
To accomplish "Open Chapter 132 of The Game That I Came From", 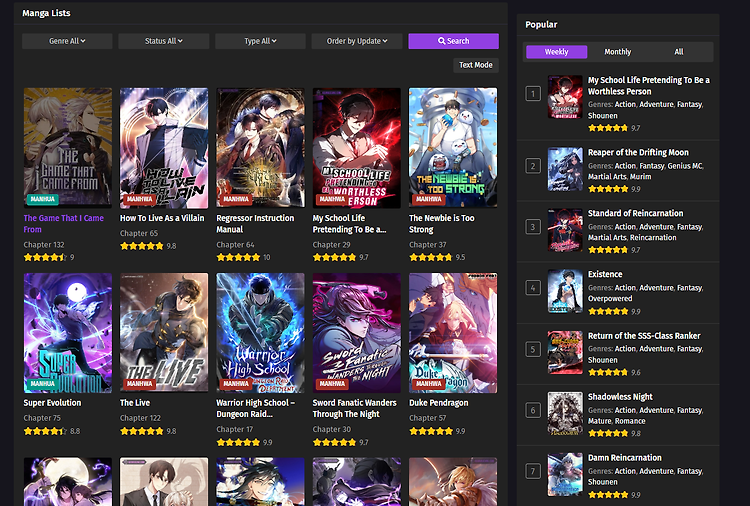I will point(44,244).
